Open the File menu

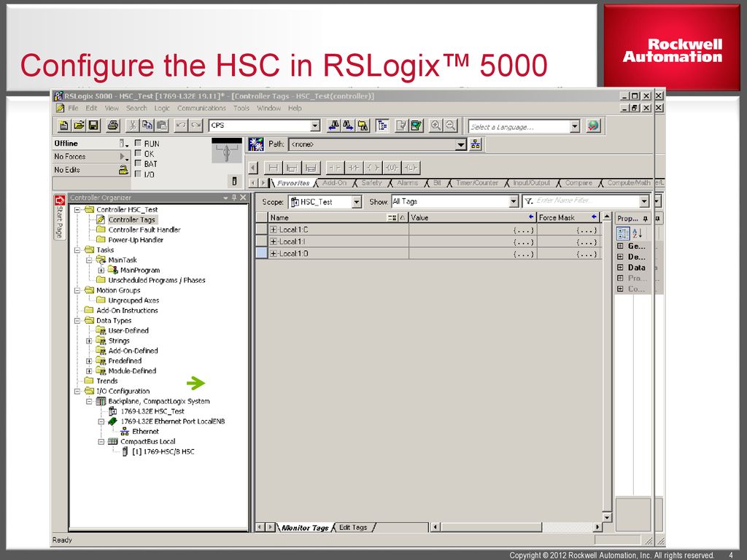[x=74, y=108]
